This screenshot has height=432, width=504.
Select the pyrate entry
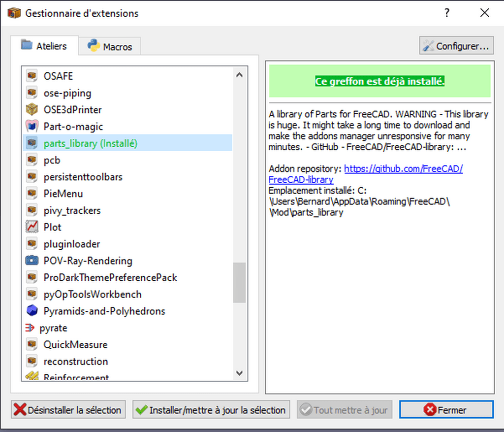tap(127, 328)
